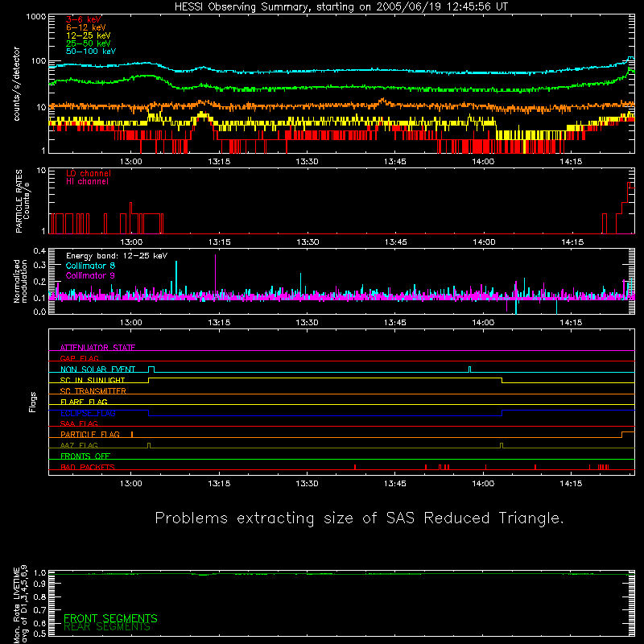Click the olive flag label above FRONTS OFF
The image size is (644, 644).
pyautogui.click(x=79, y=445)
